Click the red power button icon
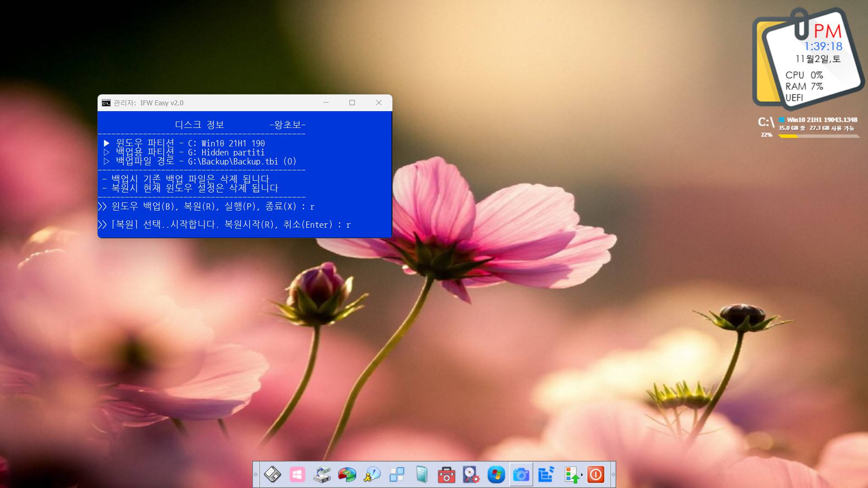 (x=596, y=474)
